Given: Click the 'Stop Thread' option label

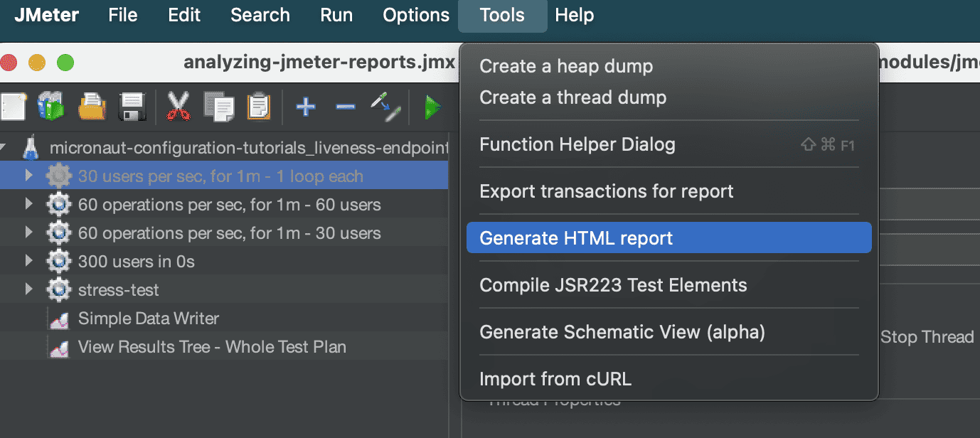Looking at the screenshot, I should tap(927, 337).
